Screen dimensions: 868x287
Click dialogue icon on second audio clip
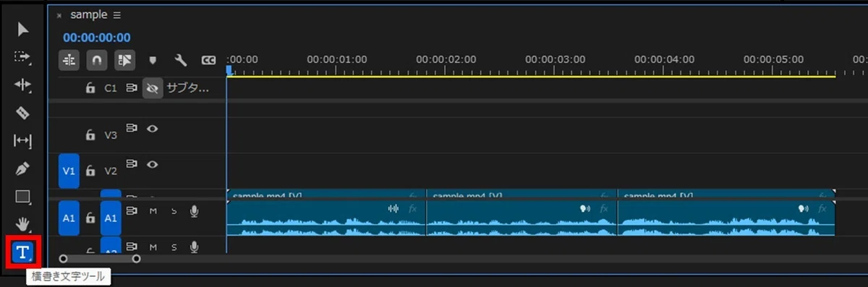click(584, 208)
